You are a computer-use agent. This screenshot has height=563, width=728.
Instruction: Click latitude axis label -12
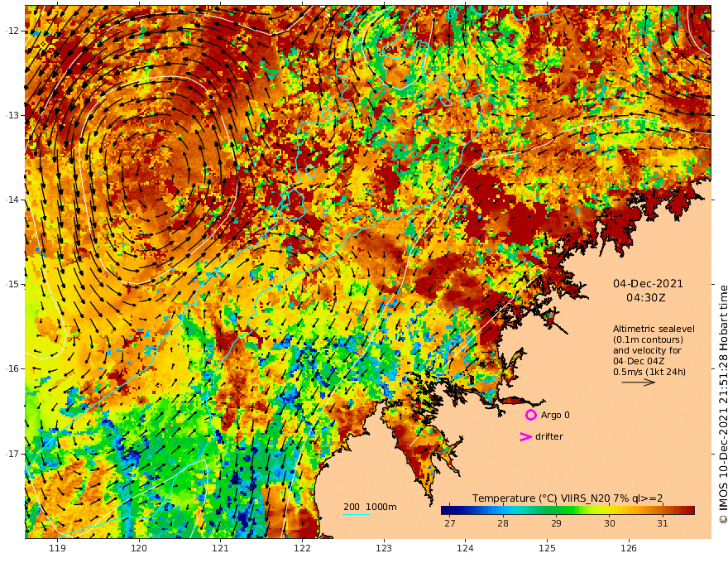tap(12, 31)
